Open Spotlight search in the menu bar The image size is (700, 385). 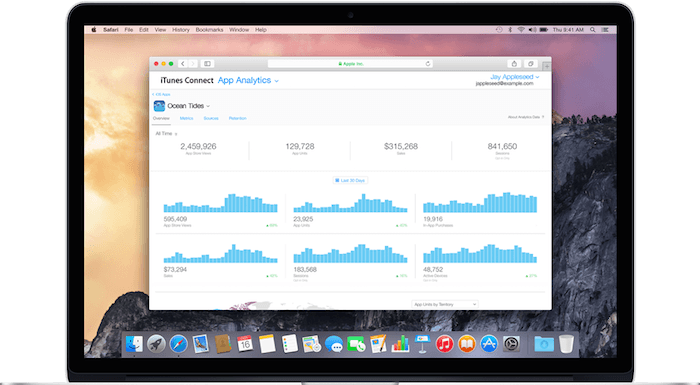[x=593, y=30]
